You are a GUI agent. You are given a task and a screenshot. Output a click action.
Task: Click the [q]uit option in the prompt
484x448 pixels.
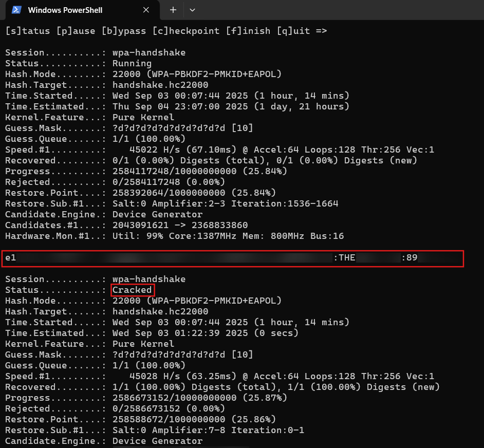(x=293, y=31)
